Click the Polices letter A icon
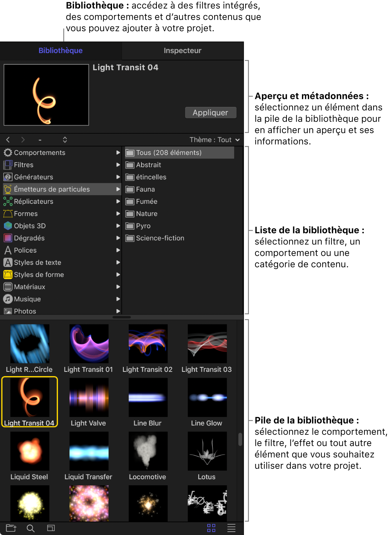 [x=8, y=250]
